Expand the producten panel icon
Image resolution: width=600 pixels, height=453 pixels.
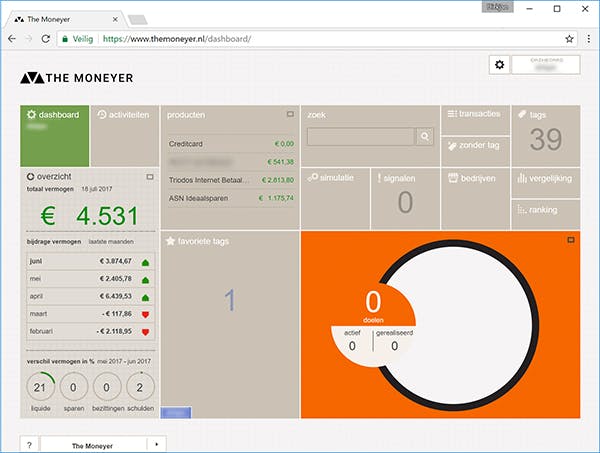pyautogui.click(x=290, y=114)
